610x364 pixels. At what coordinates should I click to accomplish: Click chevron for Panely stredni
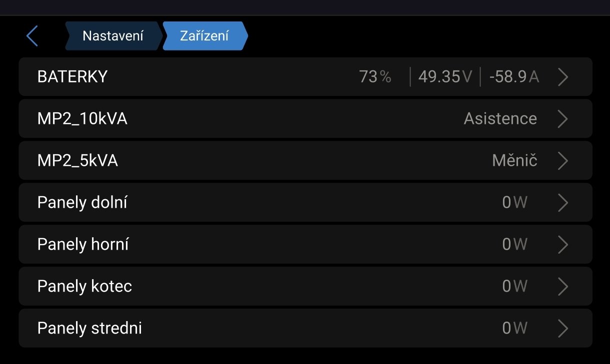563,328
